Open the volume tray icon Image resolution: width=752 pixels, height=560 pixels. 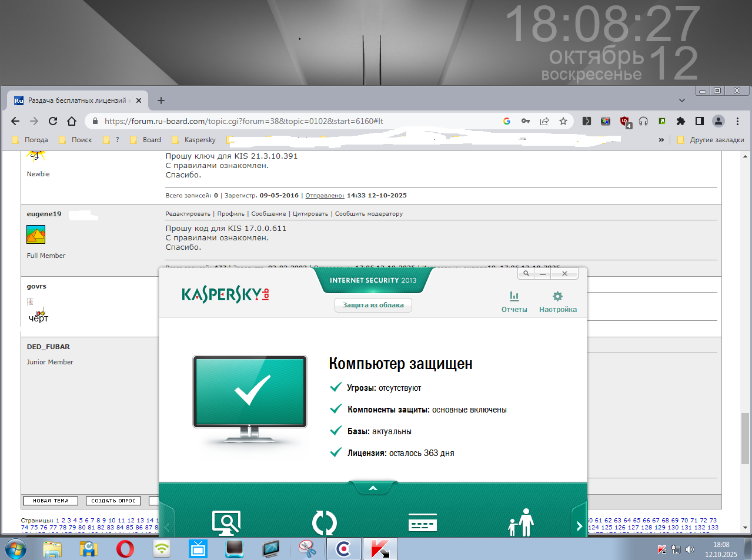pyautogui.click(x=690, y=549)
